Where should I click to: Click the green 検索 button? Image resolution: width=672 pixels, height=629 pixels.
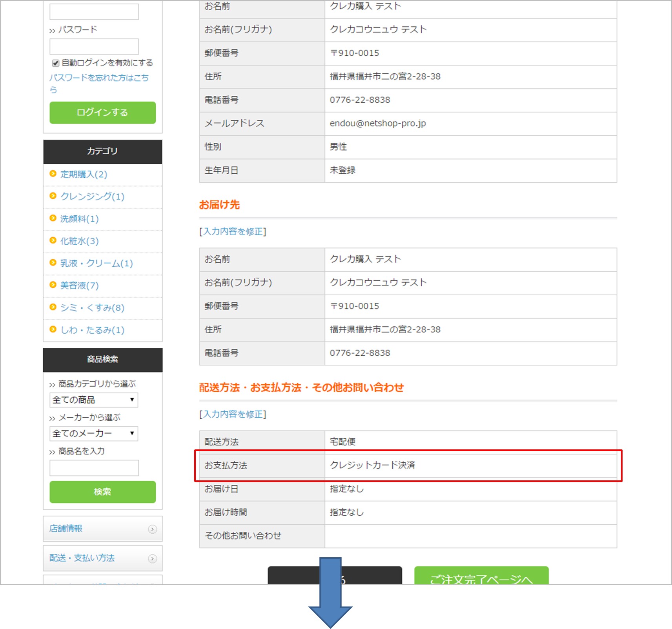click(103, 492)
